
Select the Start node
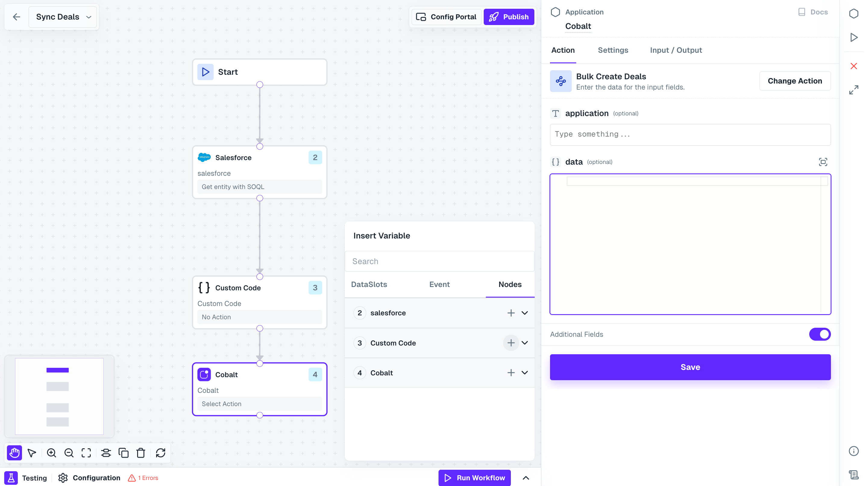point(259,72)
